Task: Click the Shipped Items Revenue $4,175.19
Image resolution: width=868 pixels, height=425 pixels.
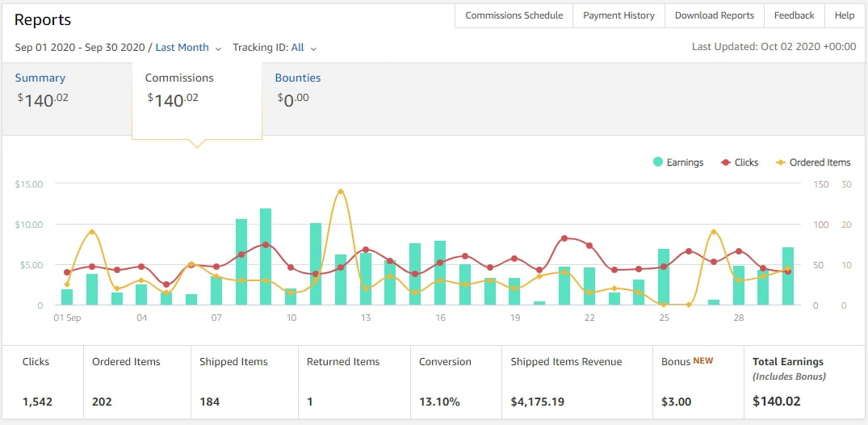Action: point(538,402)
